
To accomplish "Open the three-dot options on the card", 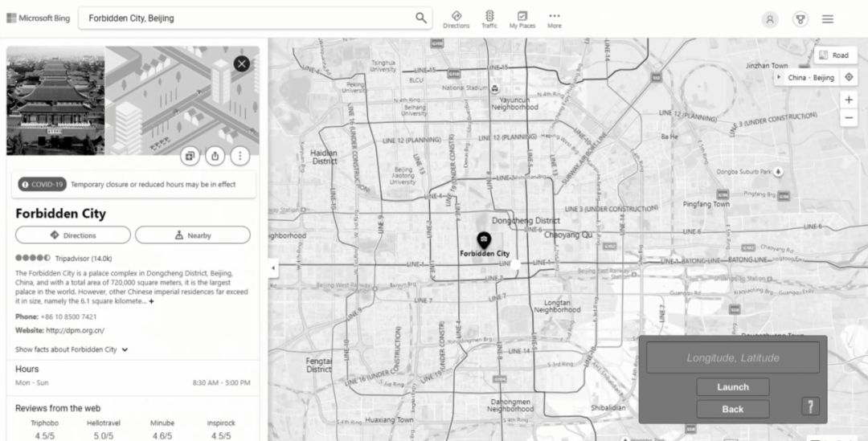I will (240, 156).
